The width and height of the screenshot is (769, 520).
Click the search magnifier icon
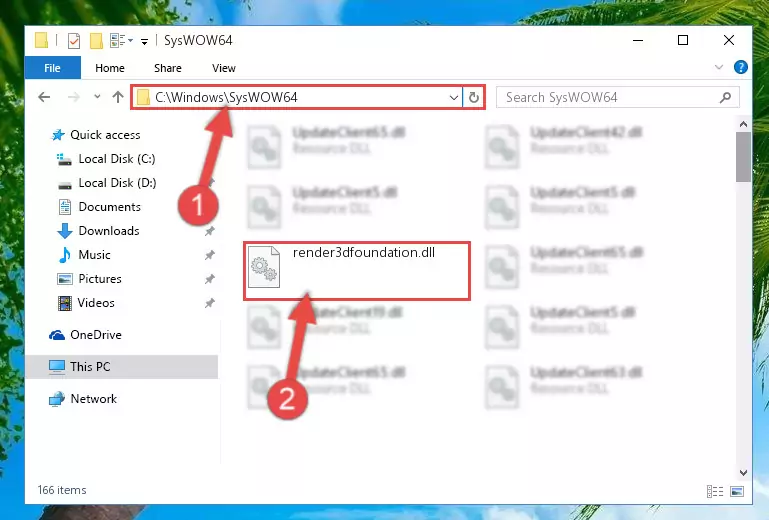(725, 98)
